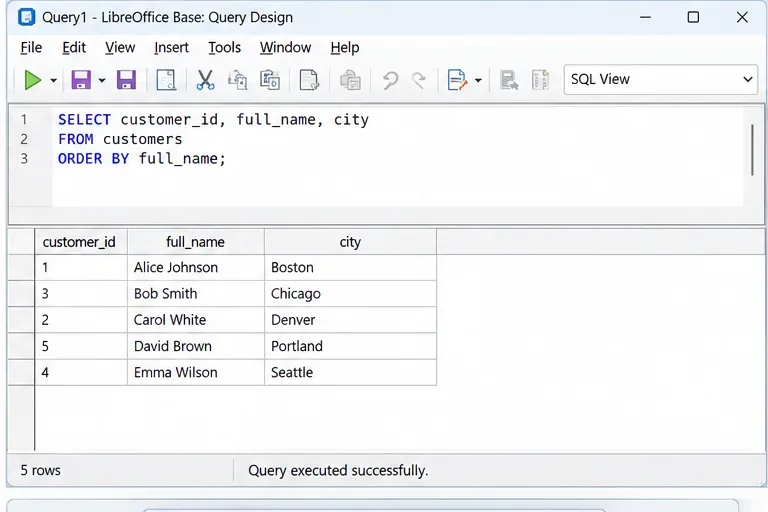Click the full_name column header
768x512 pixels.
[196, 242]
